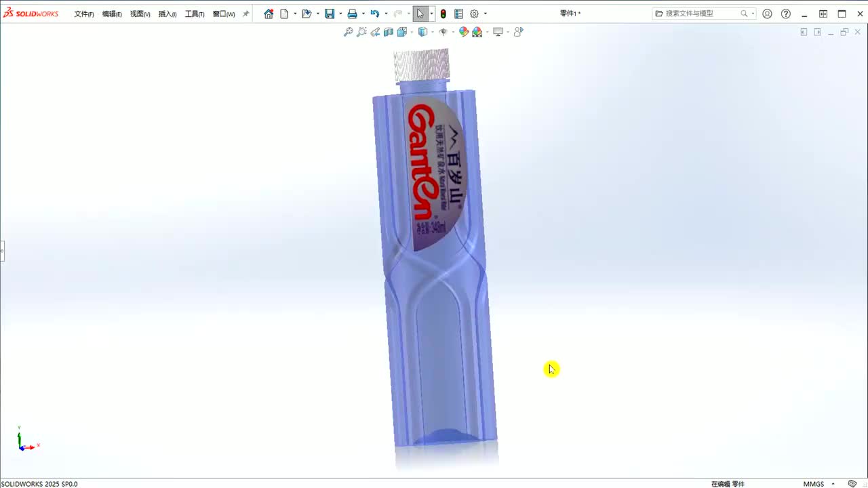Click the Print icon
This screenshot has width=868, height=488.
pyautogui.click(x=352, y=14)
